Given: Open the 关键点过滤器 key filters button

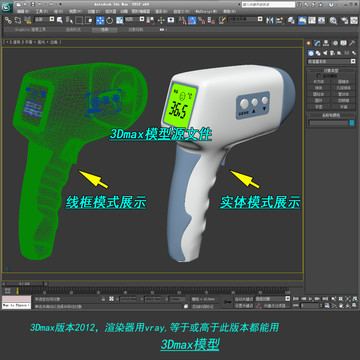Looking at the screenshot, I should click(x=276, y=305).
